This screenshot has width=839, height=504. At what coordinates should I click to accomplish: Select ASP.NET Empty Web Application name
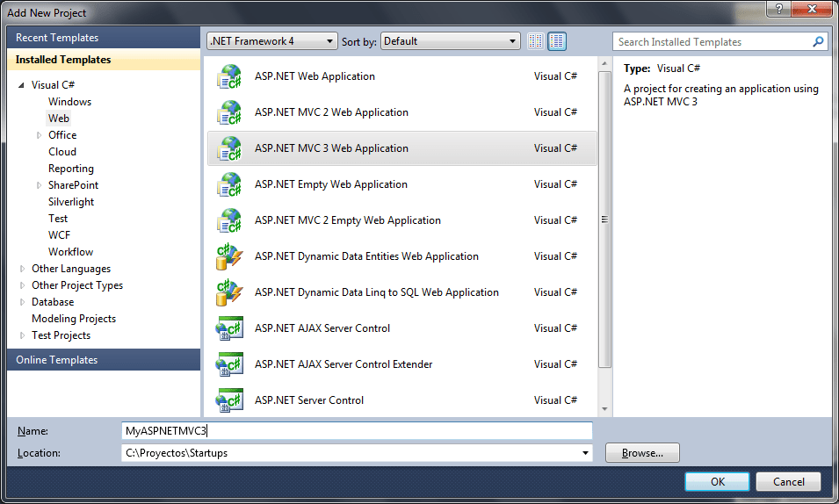point(330,184)
